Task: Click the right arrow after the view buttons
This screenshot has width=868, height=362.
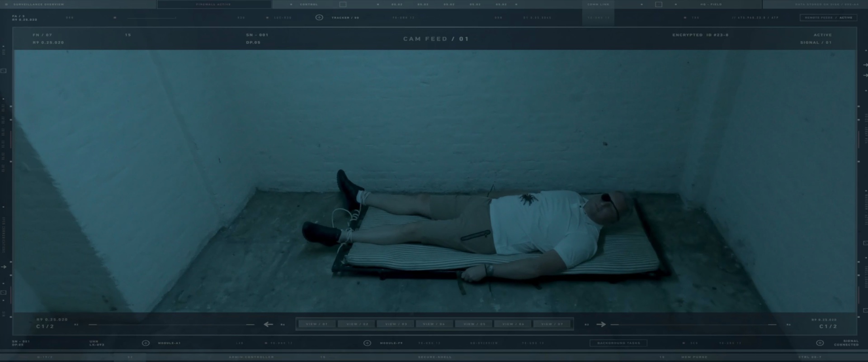Action: click(x=601, y=324)
